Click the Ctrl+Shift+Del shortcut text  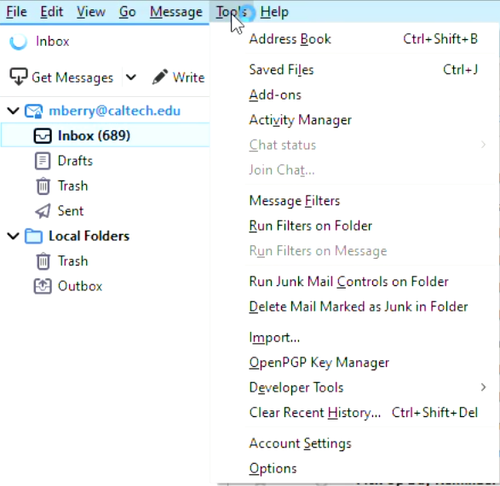435,412
